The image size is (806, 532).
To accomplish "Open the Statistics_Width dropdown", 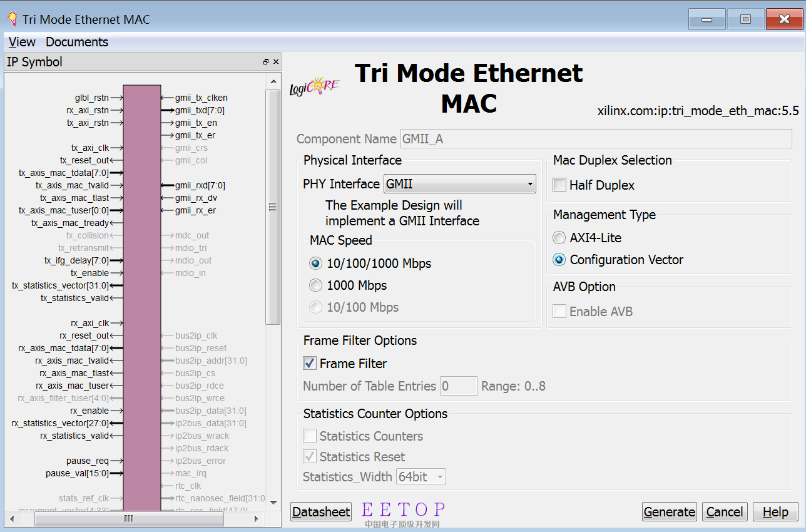I will click(x=421, y=477).
